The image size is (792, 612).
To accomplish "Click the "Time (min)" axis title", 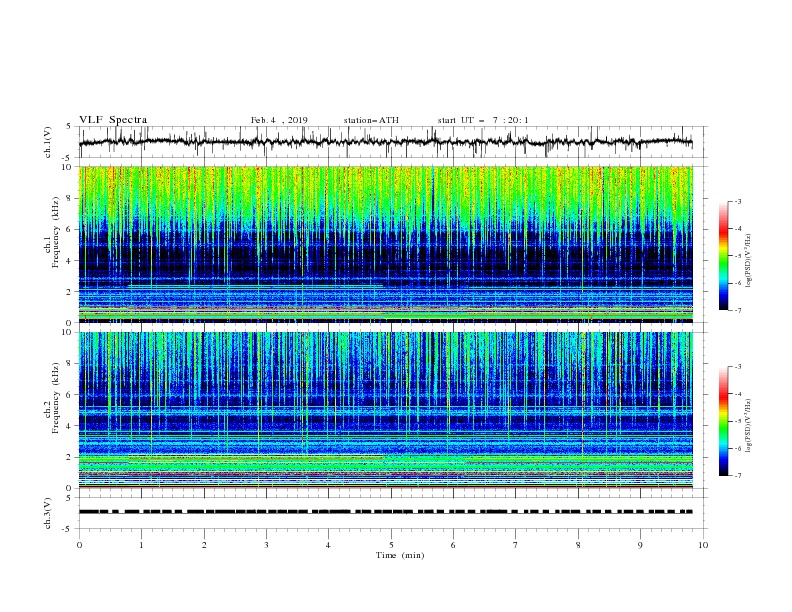I will [400, 555].
